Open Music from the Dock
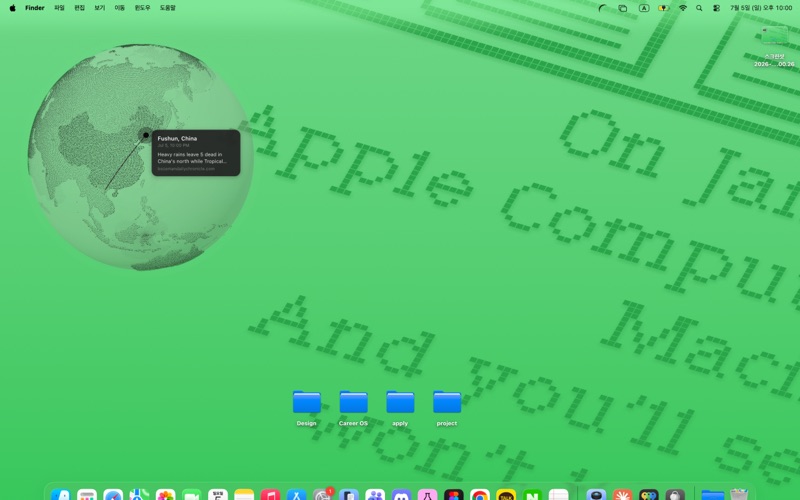 tap(270, 495)
